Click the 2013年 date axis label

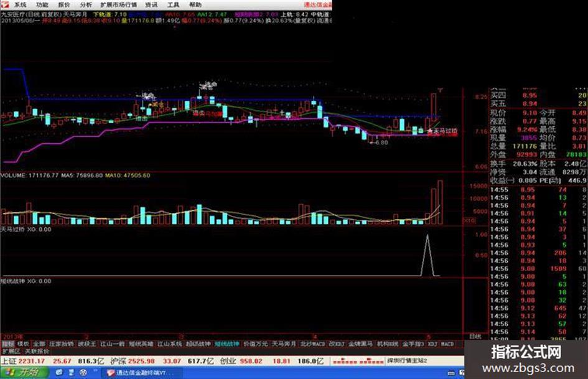tap(12, 337)
